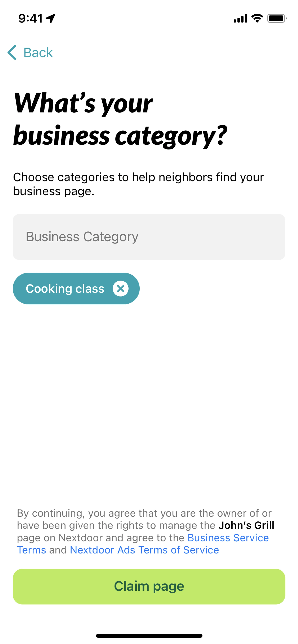
Task: Tap the "What's your business category?" heading
Action: click(x=120, y=119)
